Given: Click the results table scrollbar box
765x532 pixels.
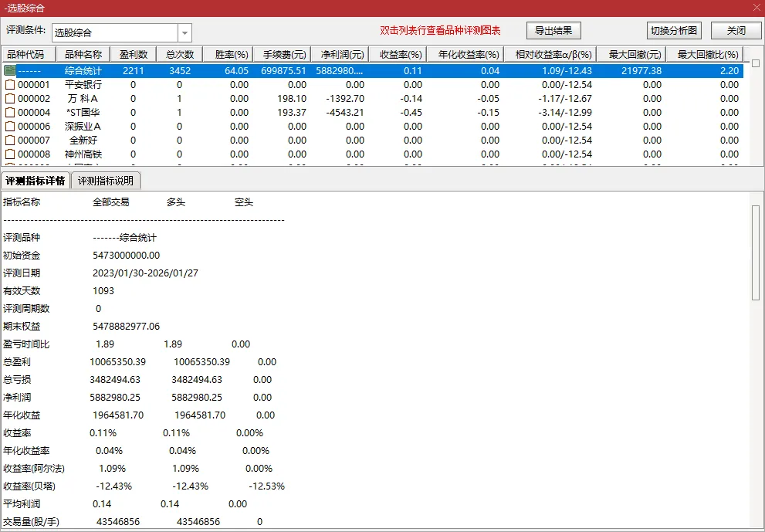Looking at the screenshot, I should (756, 63).
